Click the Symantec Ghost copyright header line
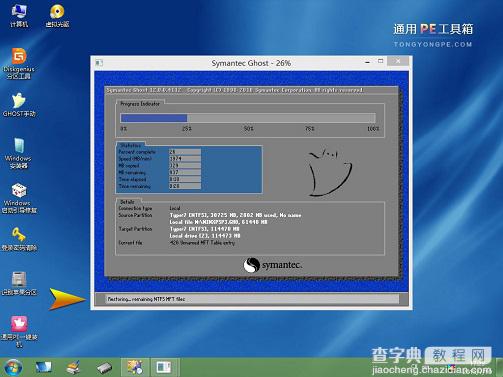This screenshot has height=377, width=503. (235, 90)
